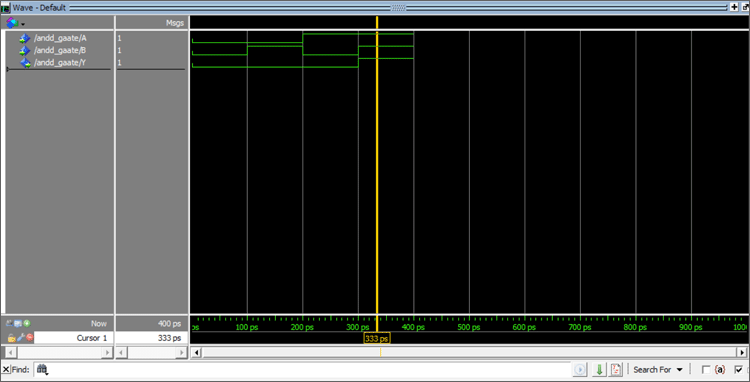Click the 500 ps timeline label
Viewport: 750px width, 382px height.
(x=469, y=327)
